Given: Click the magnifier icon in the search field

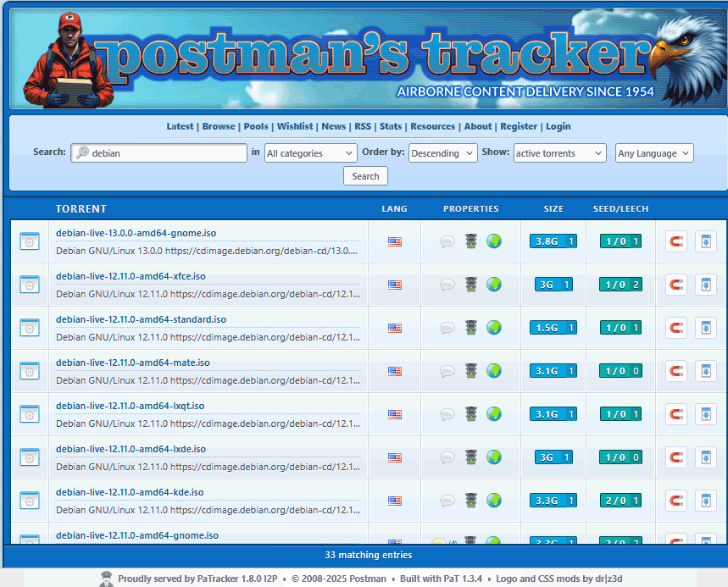Looking at the screenshot, I should point(82,152).
